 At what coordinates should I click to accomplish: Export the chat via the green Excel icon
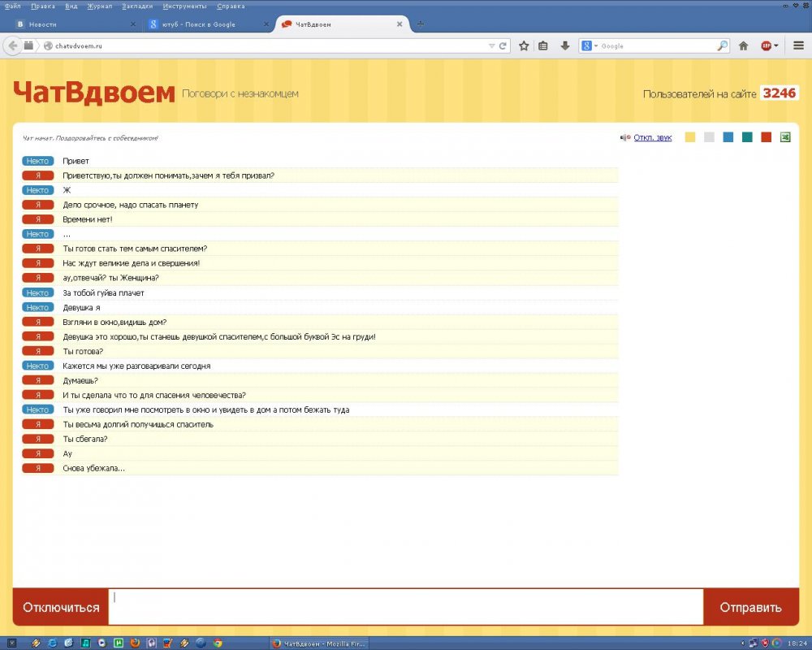(x=785, y=137)
